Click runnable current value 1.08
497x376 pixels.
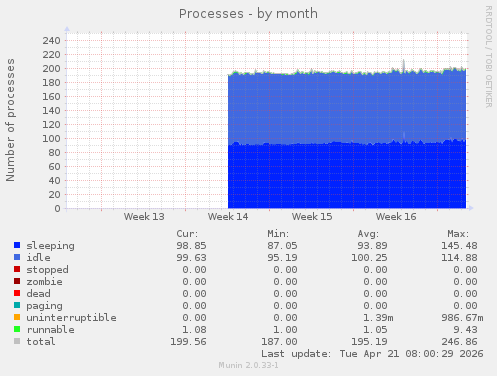(x=194, y=330)
